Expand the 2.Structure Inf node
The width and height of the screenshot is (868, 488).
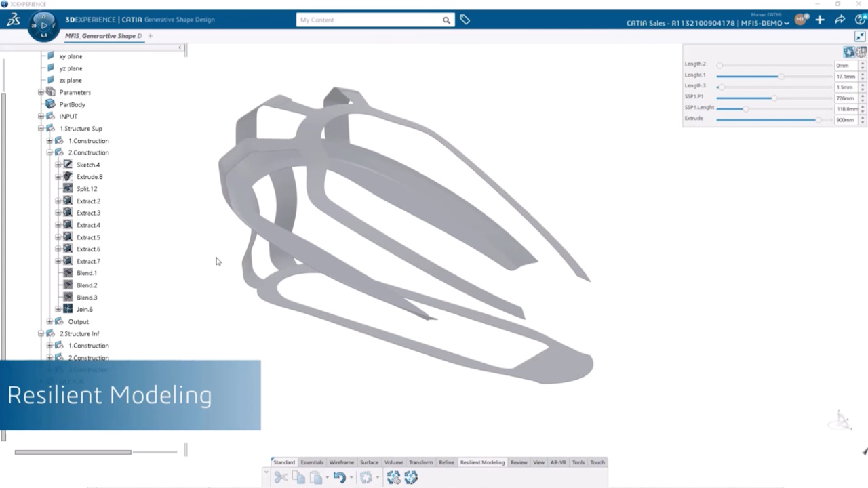41,333
